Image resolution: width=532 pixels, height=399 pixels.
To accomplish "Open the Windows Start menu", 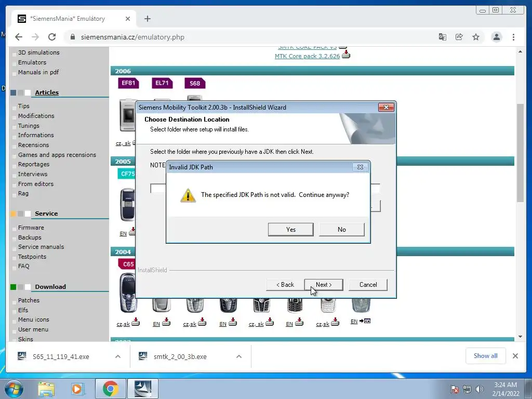I will (14, 389).
